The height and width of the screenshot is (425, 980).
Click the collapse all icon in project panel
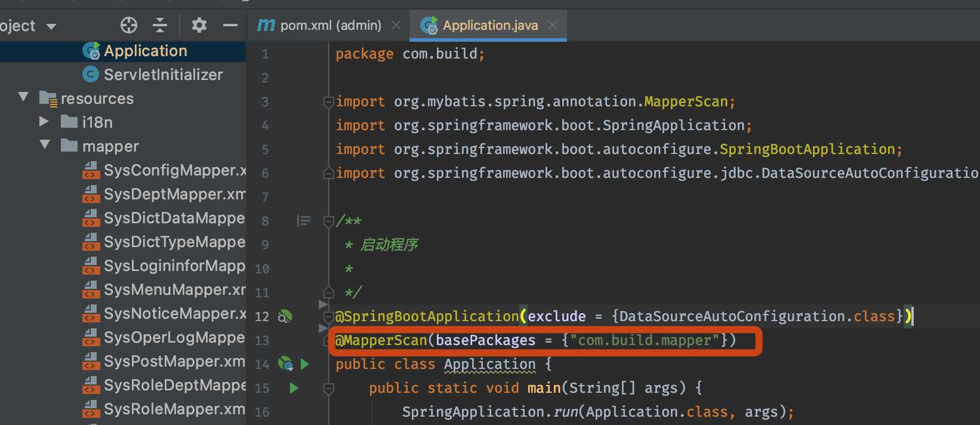160,25
